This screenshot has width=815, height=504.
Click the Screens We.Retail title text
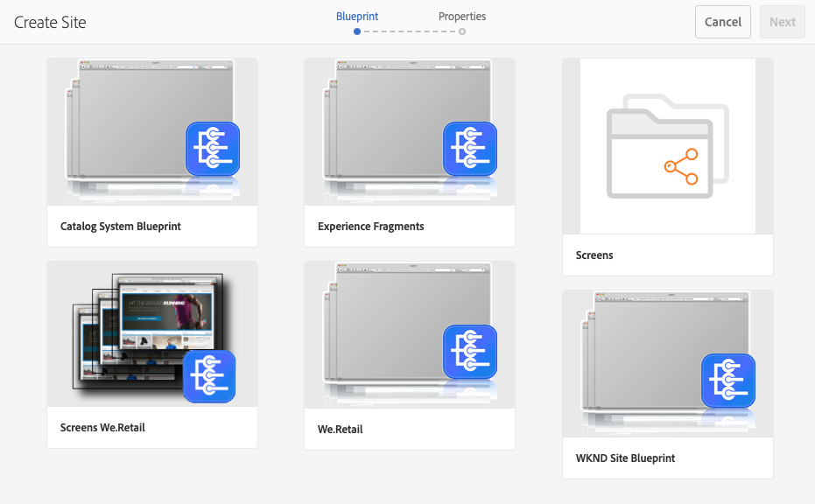pos(102,428)
